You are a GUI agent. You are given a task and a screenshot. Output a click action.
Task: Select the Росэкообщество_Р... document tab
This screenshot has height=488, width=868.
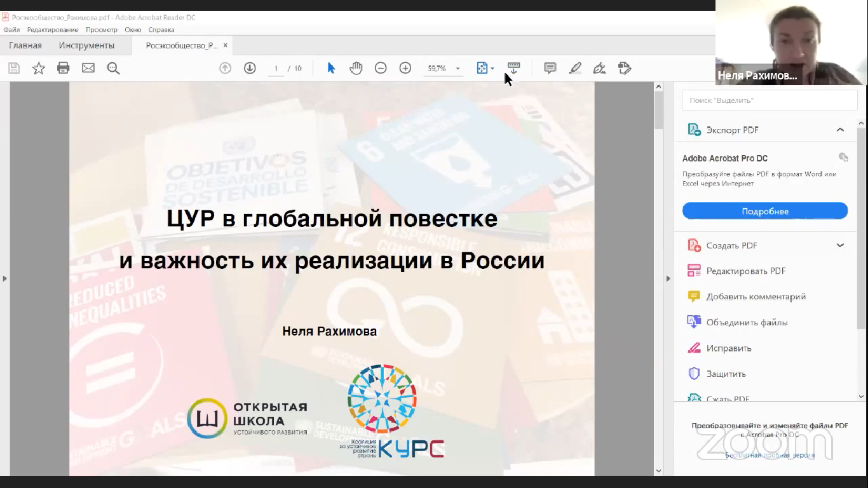182,46
